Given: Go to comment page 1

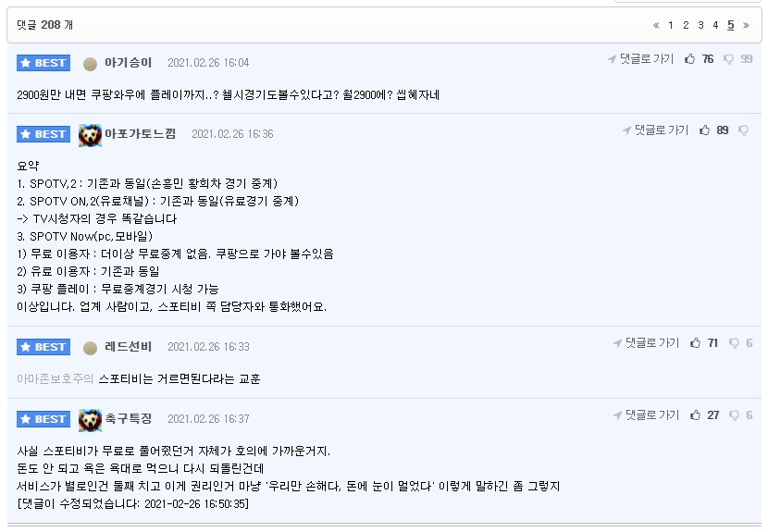Looking at the screenshot, I should coord(671,25).
